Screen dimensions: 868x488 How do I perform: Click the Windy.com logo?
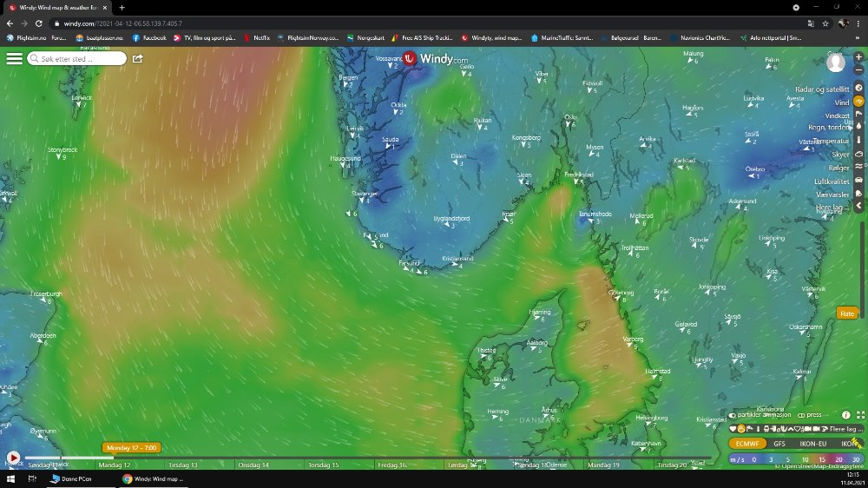click(x=435, y=59)
